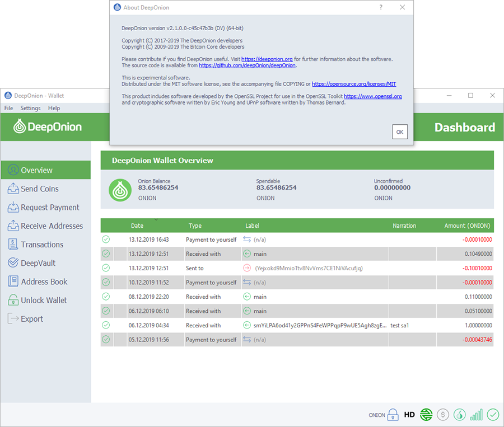Click received arrow icon on 08.12.2019 22:20 row
Viewport: 504px width, 427px height.
247,297
